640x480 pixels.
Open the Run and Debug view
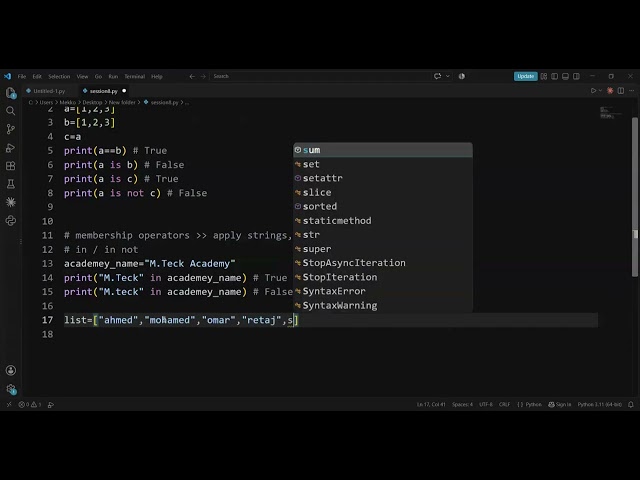coord(11,147)
